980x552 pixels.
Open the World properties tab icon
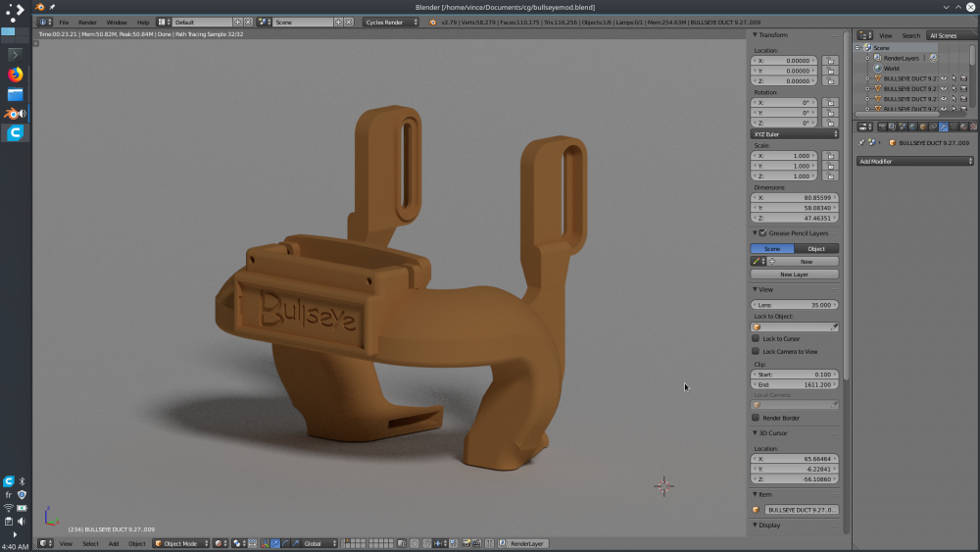click(912, 126)
